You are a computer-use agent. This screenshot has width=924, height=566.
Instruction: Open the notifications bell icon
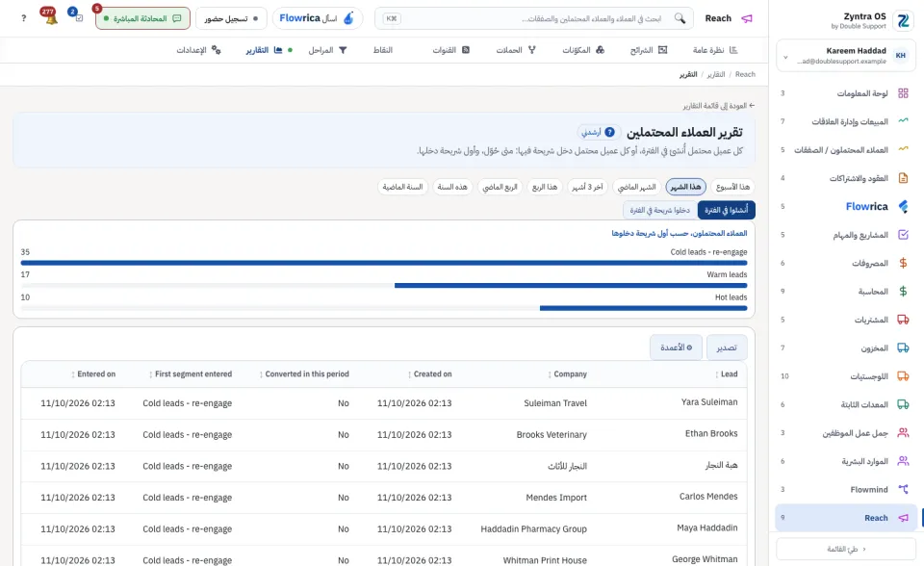50,18
